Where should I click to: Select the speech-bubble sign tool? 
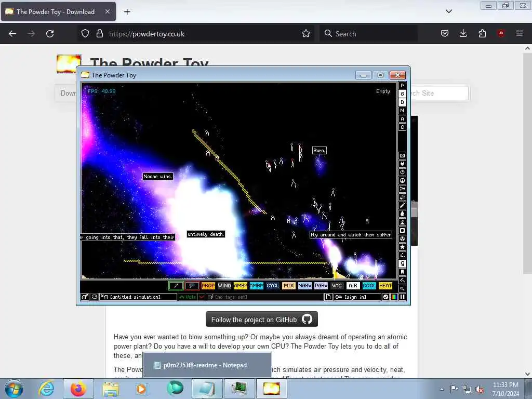[192, 286]
